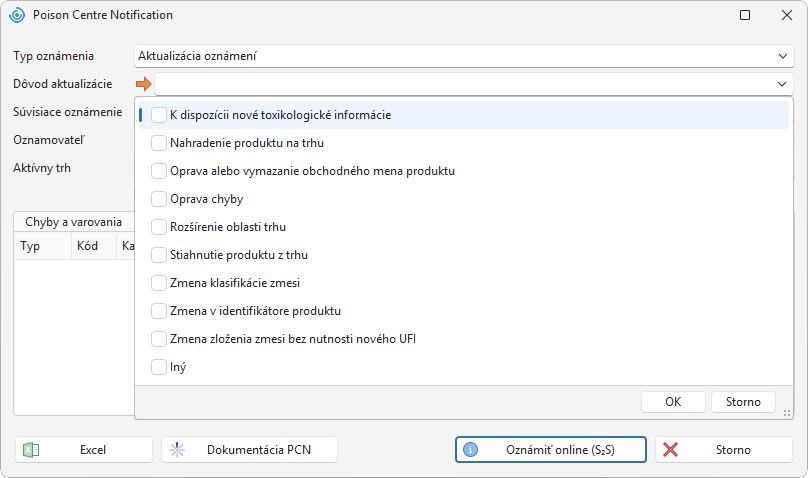Confirm selection with OK button
This screenshot has width=808, height=478.
coord(673,402)
